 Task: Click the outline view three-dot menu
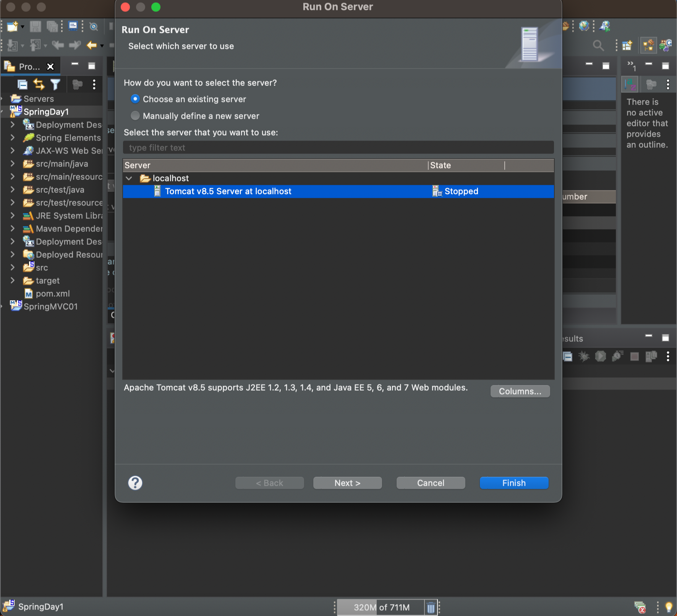pyautogui.click(x=668, y=84)
